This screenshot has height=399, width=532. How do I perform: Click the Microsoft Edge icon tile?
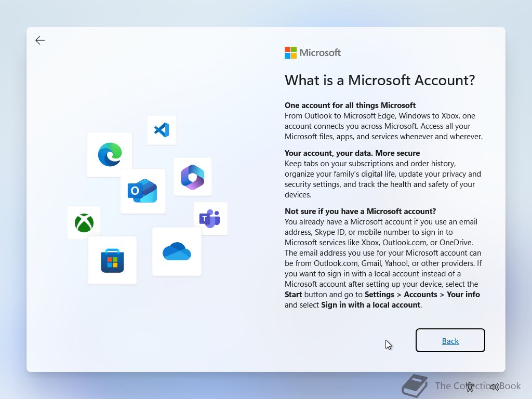tap(110, 155)
